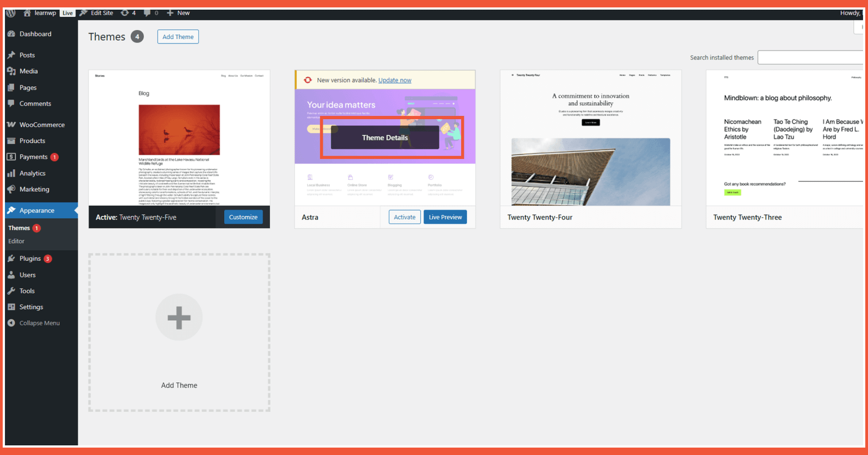Click the plus icon beside New

170,13
